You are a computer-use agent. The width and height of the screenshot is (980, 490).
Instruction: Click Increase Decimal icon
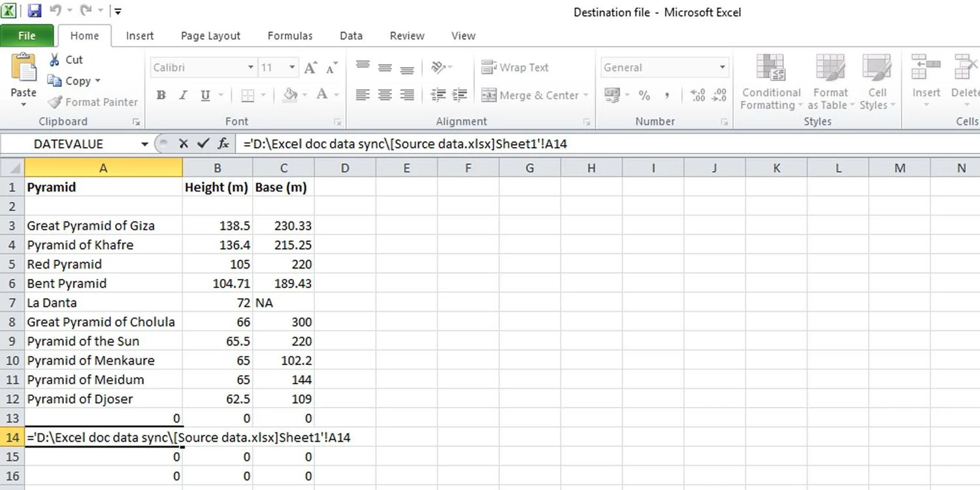(x=698, y=95)
